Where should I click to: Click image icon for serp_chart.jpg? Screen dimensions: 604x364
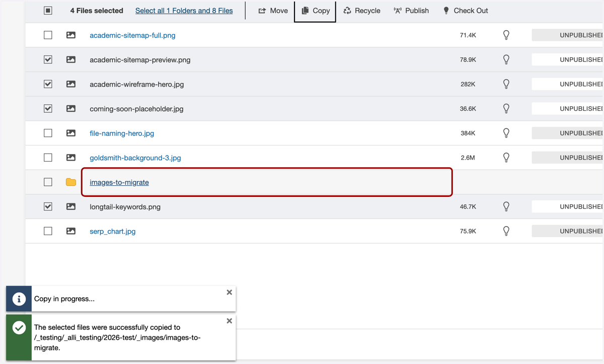tap(71, 231)
